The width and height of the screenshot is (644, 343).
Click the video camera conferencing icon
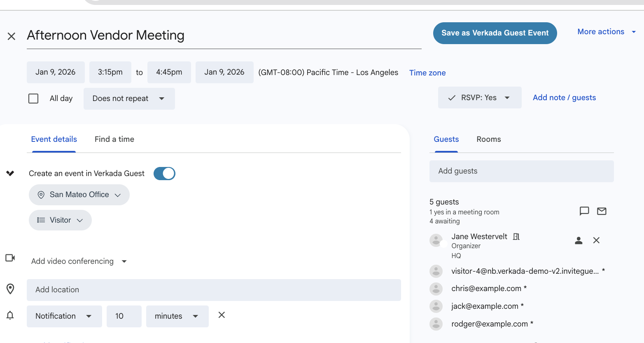click(10, 258)
